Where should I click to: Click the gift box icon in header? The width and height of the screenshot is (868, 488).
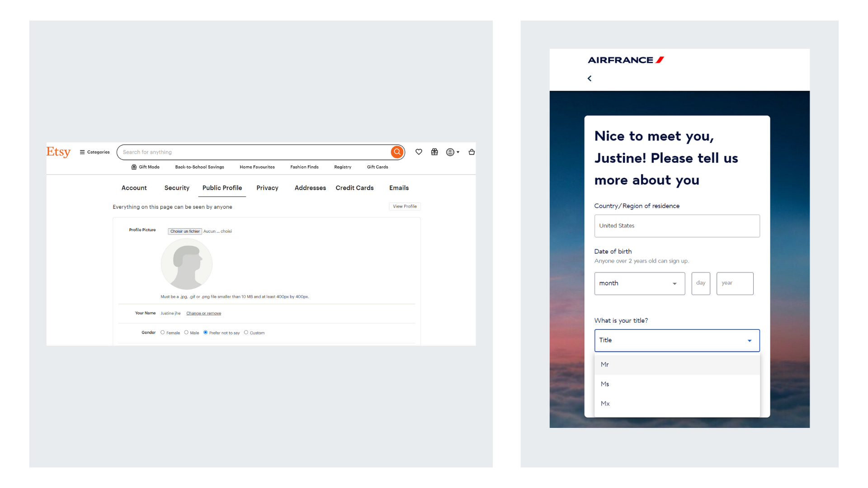434,152
